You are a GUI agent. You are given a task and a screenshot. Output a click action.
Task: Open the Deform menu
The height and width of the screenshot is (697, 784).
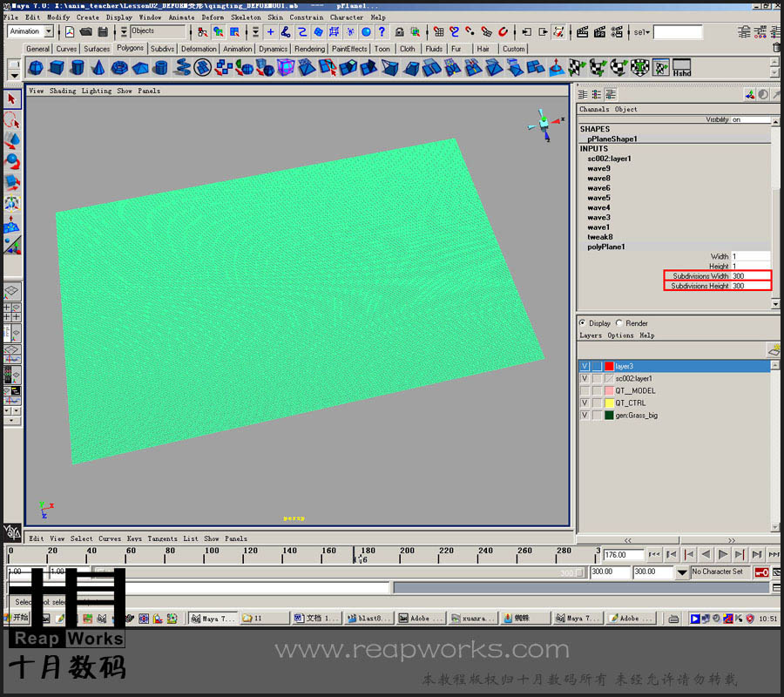coord(213,17)
